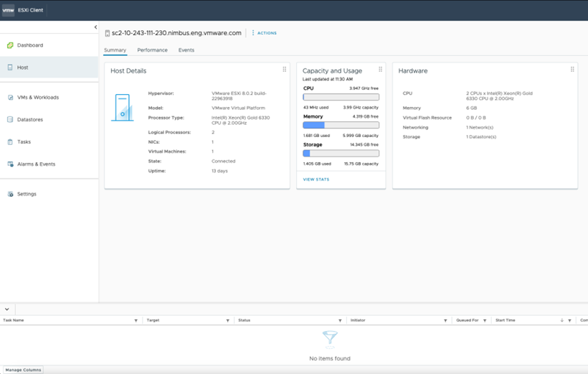Image resolution: width=588 pixels, height=374 pixels.
Task: Sort by Initiator column header
Action: (358, 320)
